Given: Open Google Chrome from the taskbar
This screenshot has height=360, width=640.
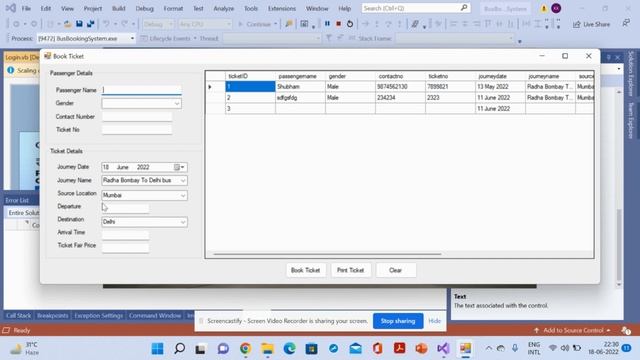Looking at the screenshot, I should [x=245, y=348].
